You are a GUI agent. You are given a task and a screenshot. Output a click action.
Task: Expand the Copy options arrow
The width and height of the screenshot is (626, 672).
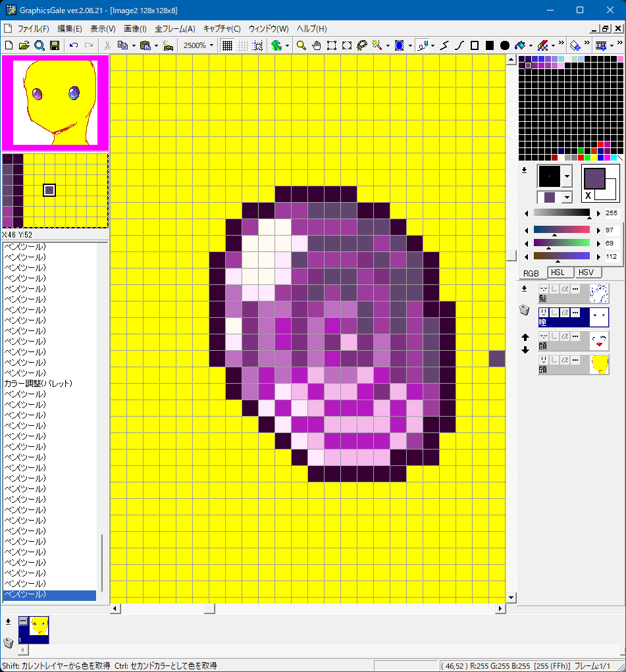point(134,45)
